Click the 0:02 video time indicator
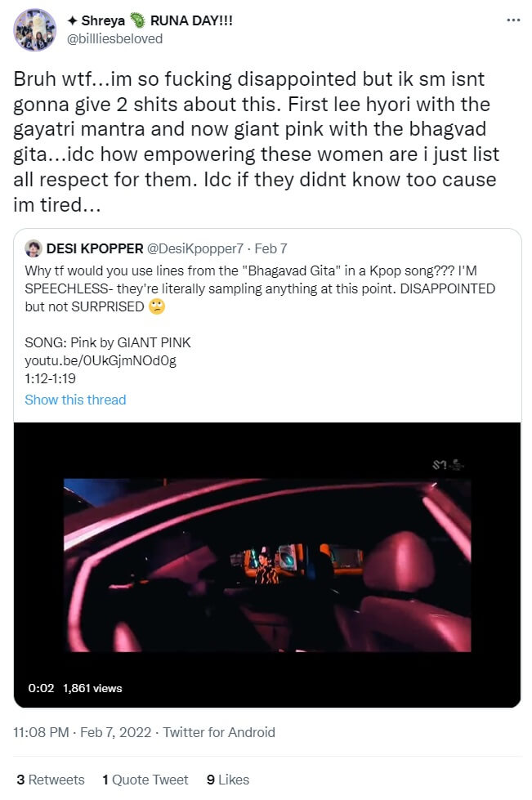 pos(41,688)
